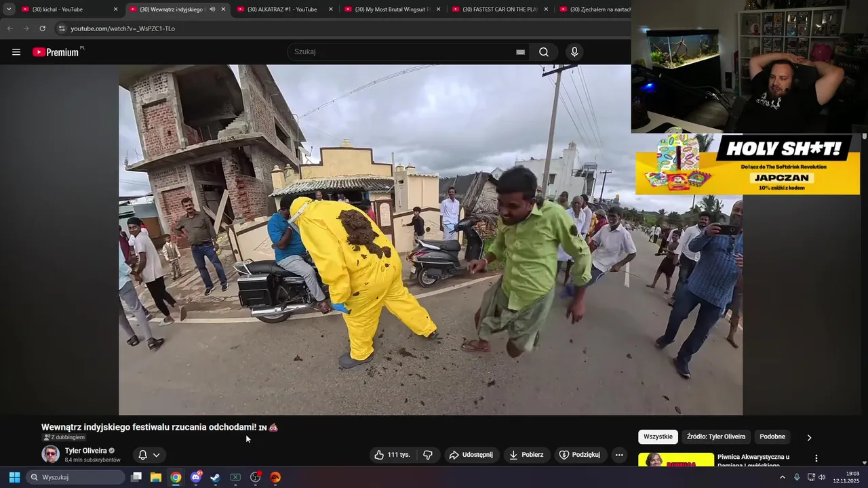Open Chrome tab search dropdown arrow

8,9
